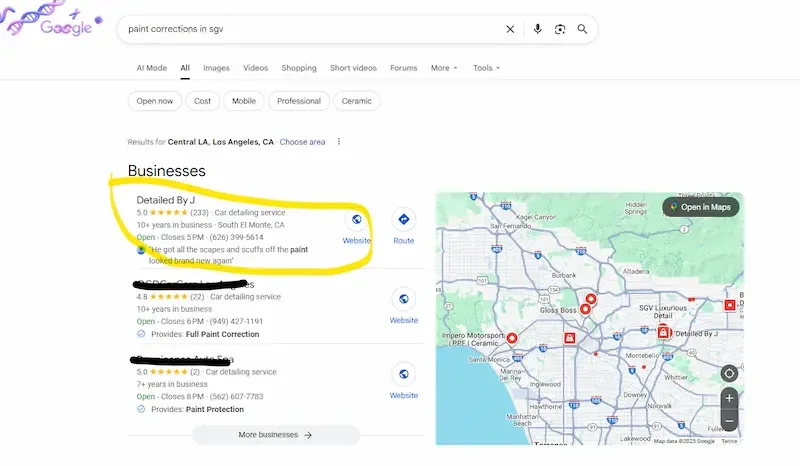This screenshot has width=800, height=466.
Task: Select the Impero Motorsport map pin
Action: point(512,338)
